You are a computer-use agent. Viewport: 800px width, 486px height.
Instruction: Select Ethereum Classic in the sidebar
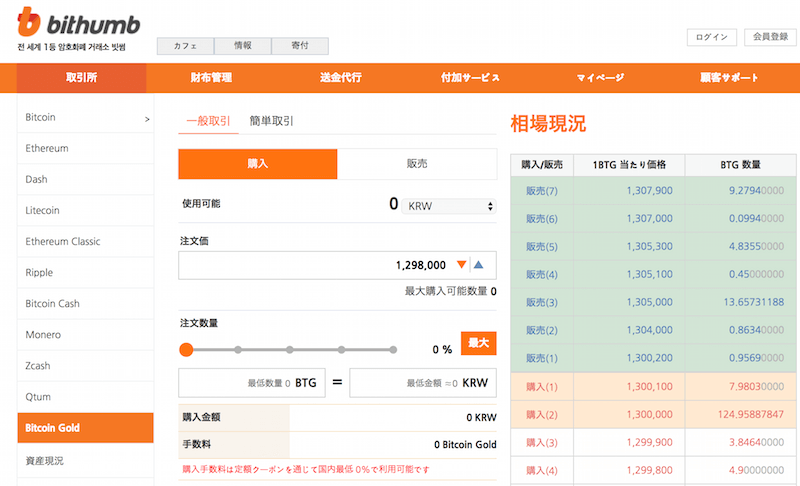point(85,242)
